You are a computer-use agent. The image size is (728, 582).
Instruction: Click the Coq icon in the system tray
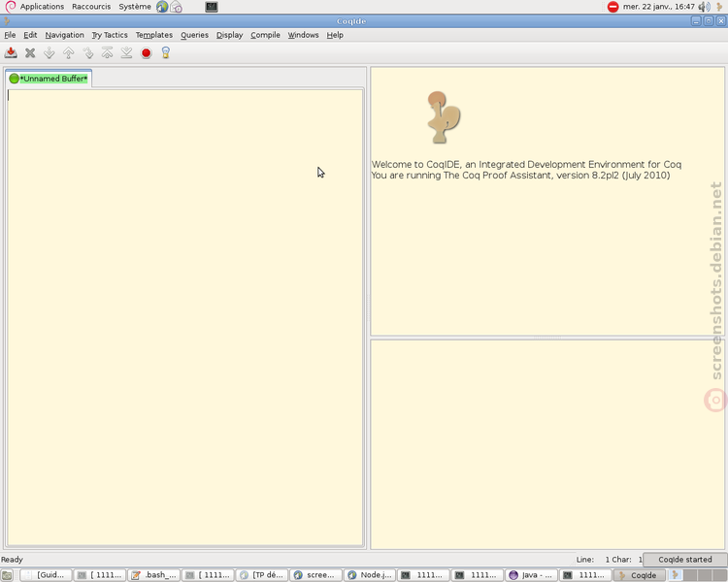tap(719, 7)
